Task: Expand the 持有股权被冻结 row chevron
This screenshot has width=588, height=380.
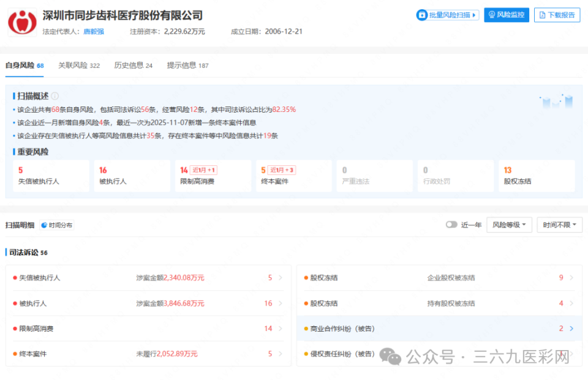Action: click(571, 303)
